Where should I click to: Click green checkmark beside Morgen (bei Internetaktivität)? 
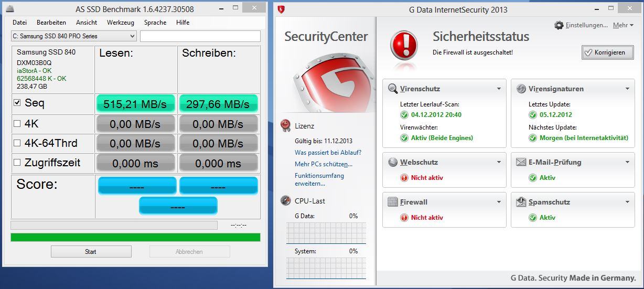(x=533, y=138)
